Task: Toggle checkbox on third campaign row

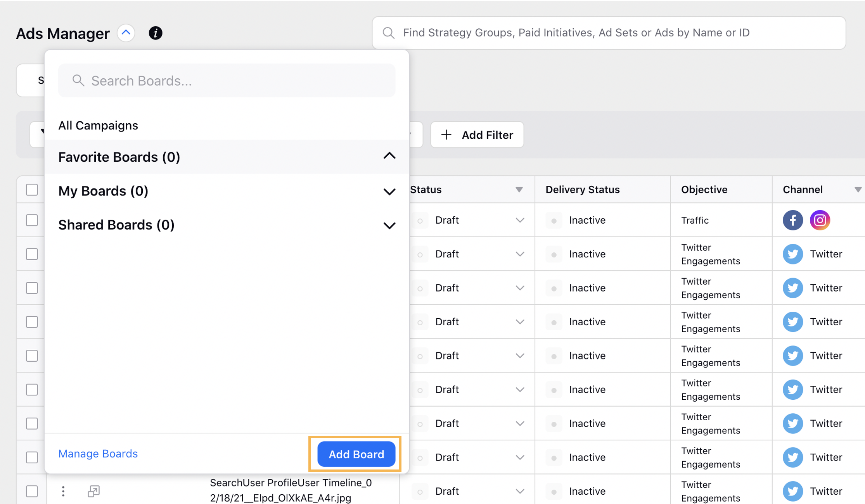Action: click(32, 288)
